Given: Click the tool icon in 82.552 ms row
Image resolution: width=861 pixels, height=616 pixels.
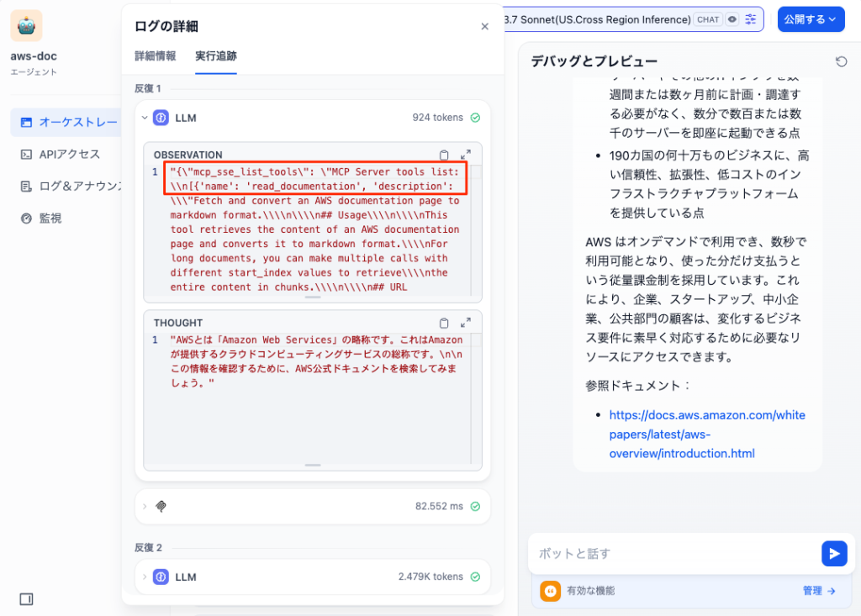Looking at the screenshot, I should coord(161,506).
